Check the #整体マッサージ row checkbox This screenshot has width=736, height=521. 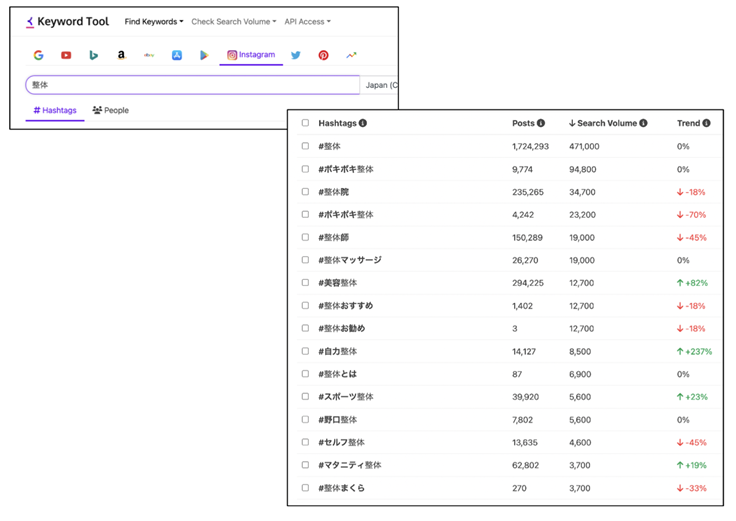pyautogui.click(x=306, y=260)
